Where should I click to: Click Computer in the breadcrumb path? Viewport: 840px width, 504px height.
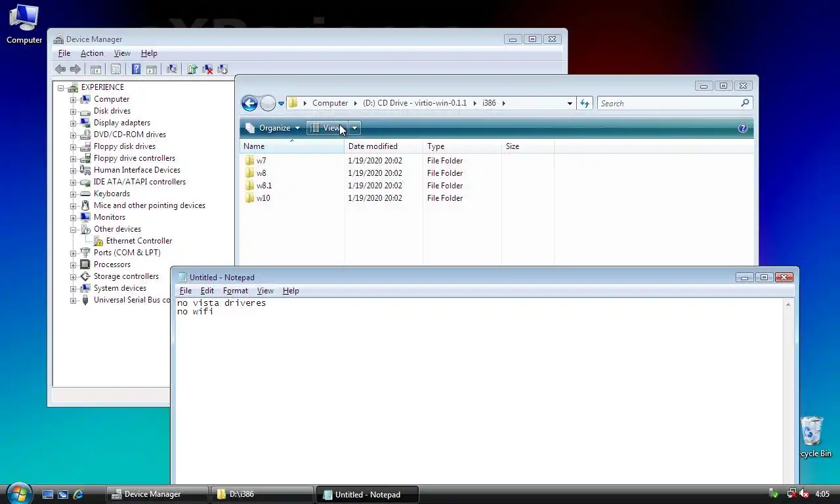[x=329, y=103]
